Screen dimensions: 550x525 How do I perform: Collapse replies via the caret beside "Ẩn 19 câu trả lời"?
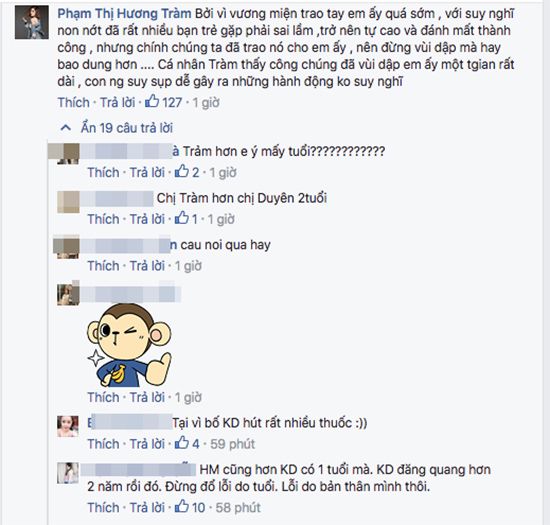tap(66, 128)
